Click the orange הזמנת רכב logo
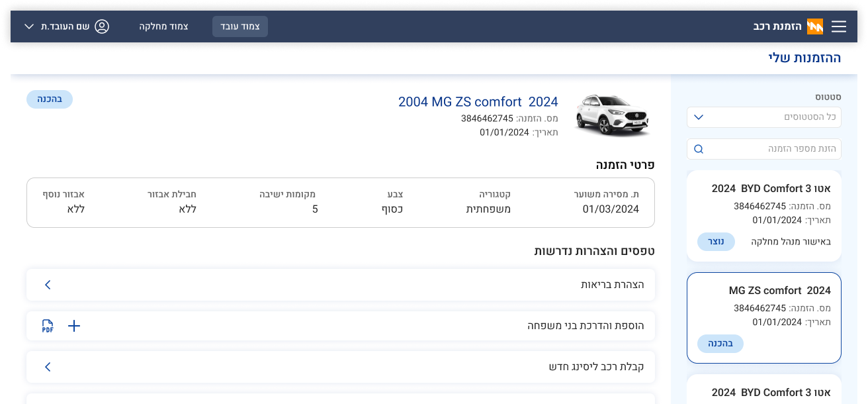The width and height of the screenshot is (868, 404). tap(815, 26)
